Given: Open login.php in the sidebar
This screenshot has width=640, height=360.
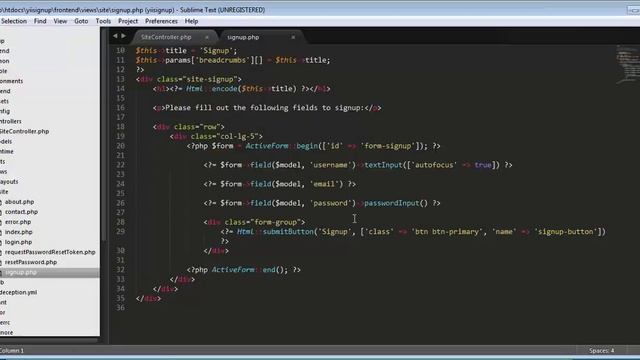Looking at the screenshot, I should click(x=18, y=242).
